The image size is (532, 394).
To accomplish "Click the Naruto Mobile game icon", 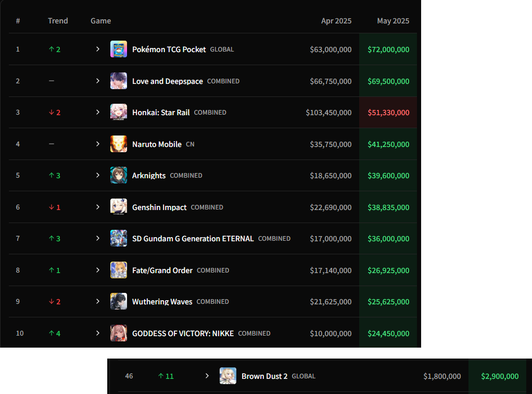I will tap(118, 144).
